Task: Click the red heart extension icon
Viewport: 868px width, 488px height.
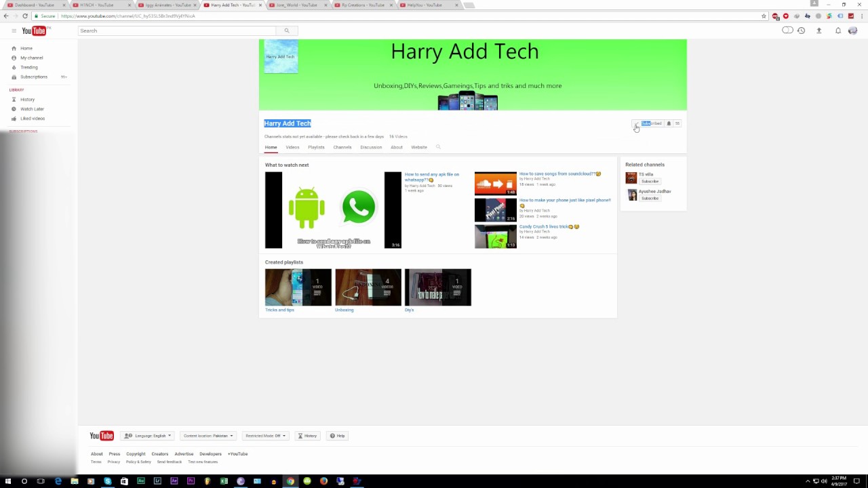Action: pos(786,16)
